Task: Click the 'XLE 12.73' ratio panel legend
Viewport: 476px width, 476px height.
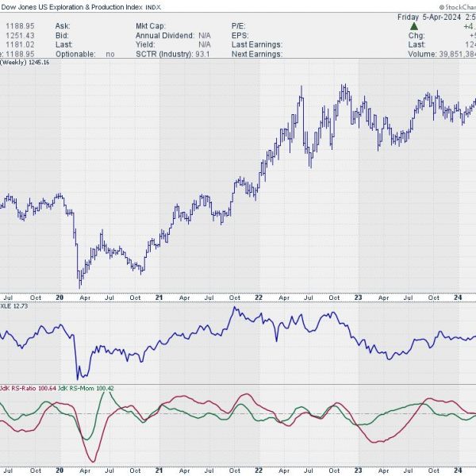Action: 14,306
